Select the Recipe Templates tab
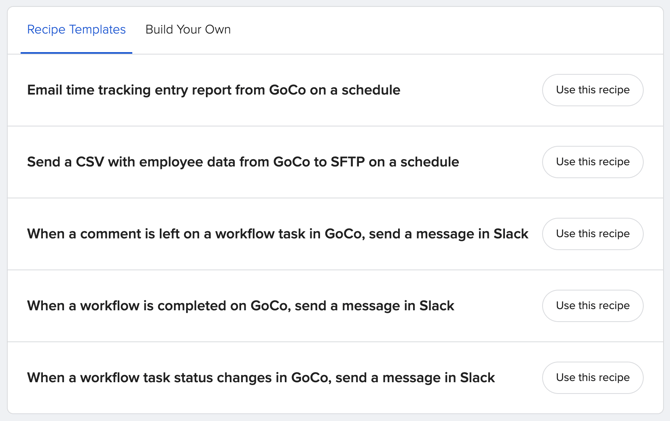670x421 pixels. point(76,29)
